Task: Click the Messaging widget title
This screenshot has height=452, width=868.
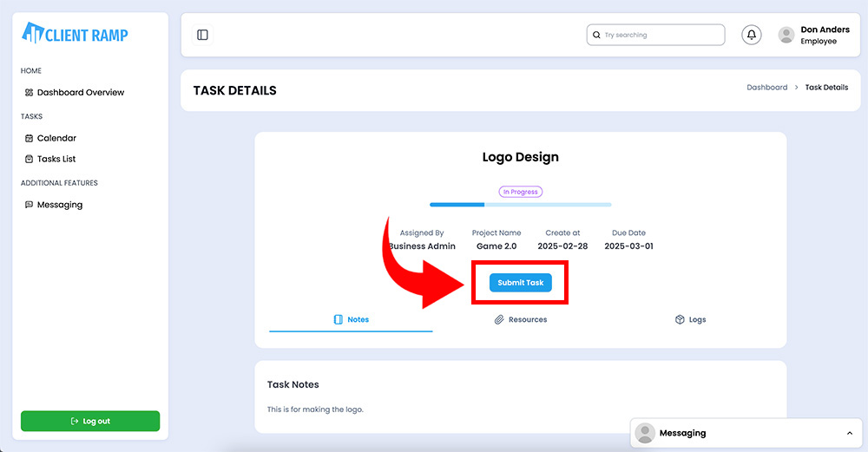Action: pyautogui.click(x=682, y=433)
